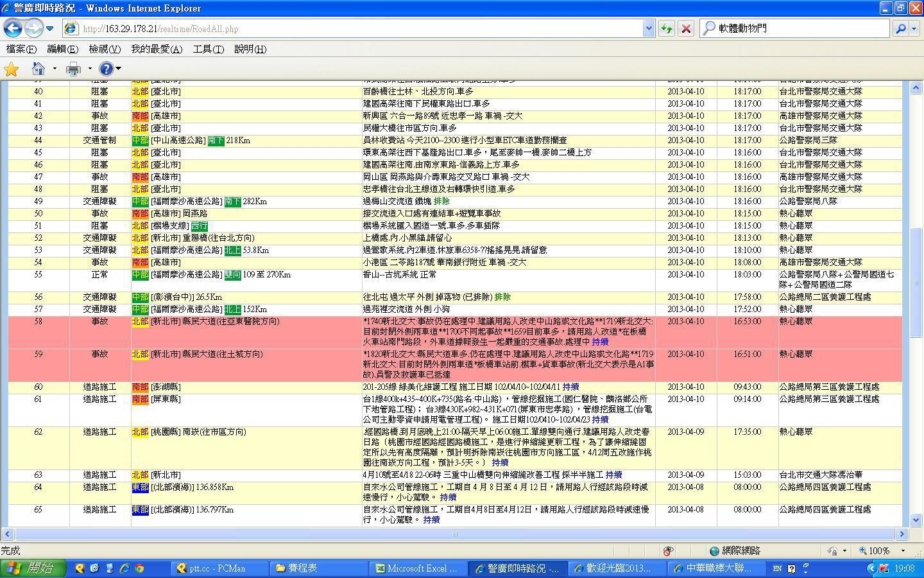Click the magnifier Search button

pos(900,28)
